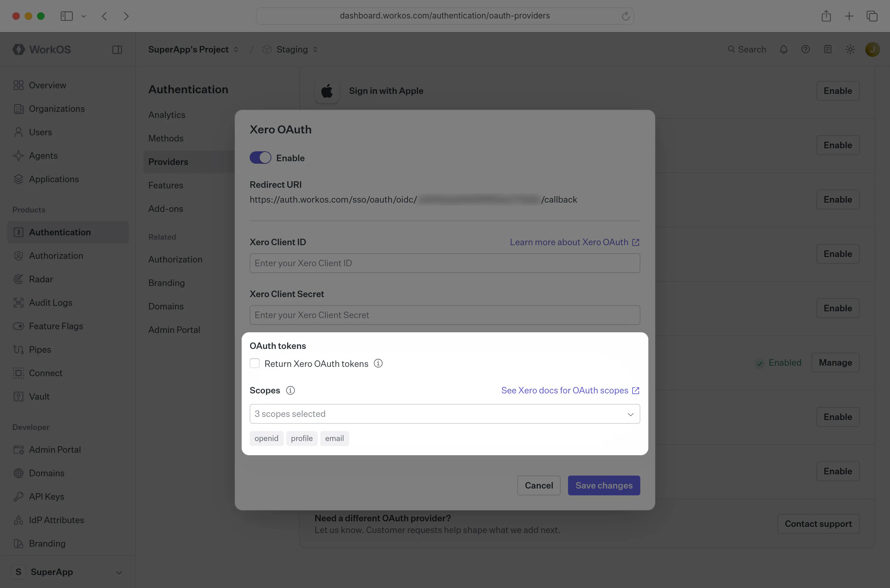Image resolution: width=890 pixels, height=588 pixels.
Task: Open Users in the left sidebar
Action: pyautogui.click(x=68, y=132)
